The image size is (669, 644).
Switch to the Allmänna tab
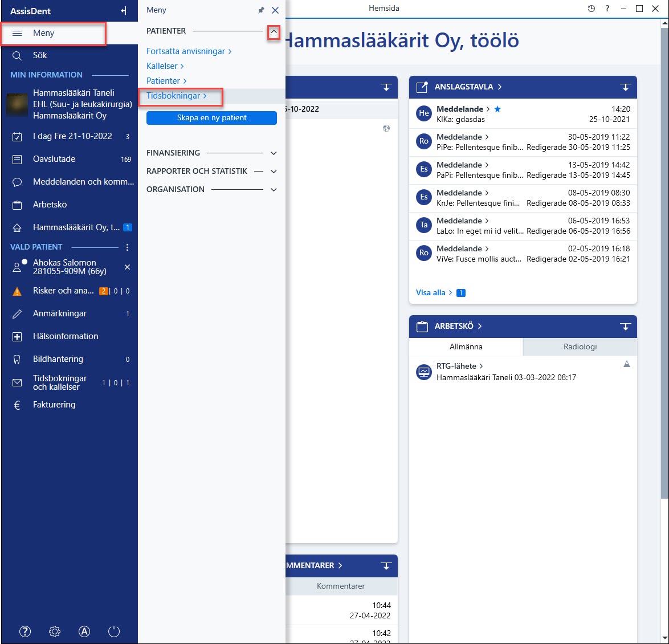coord(466,347)
